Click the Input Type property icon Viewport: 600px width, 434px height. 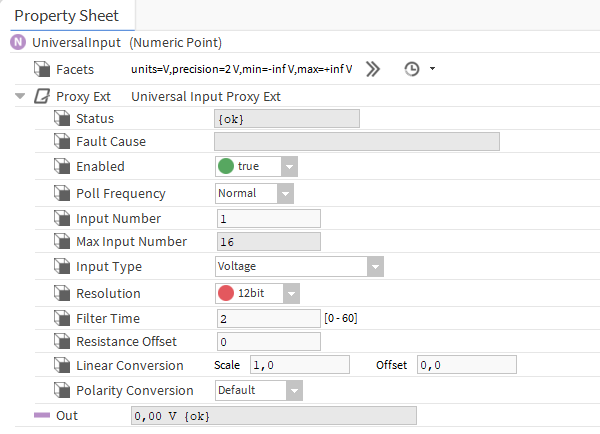(62, 267)
